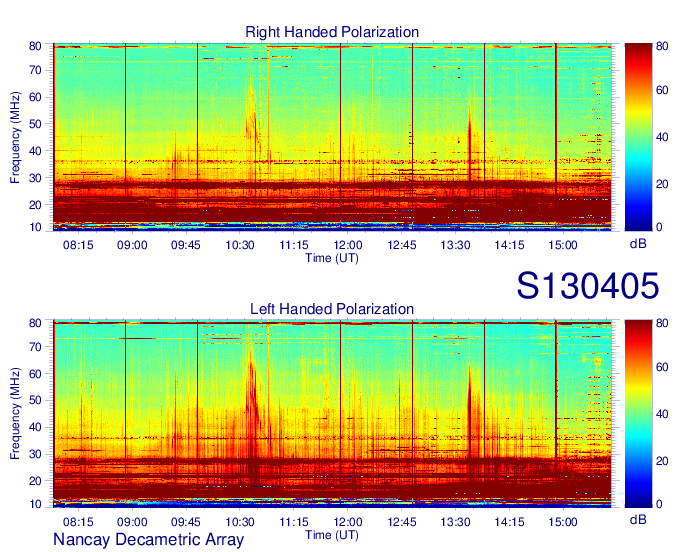This screenshot has height=552, width=680.
Task: Click the 0 dB tick on Left Handed color bar
Action: pos(659,504)
